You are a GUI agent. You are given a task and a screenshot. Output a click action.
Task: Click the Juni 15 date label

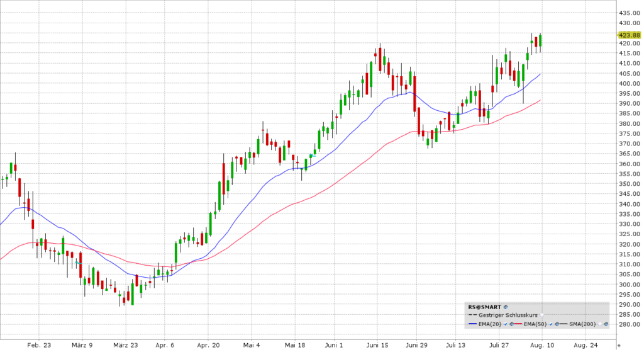click(x=377, y=345)
